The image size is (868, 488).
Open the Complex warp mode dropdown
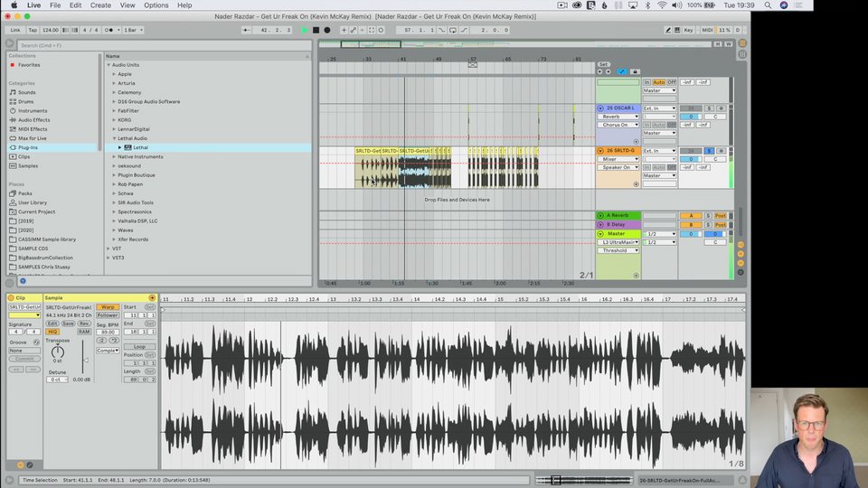108,351
